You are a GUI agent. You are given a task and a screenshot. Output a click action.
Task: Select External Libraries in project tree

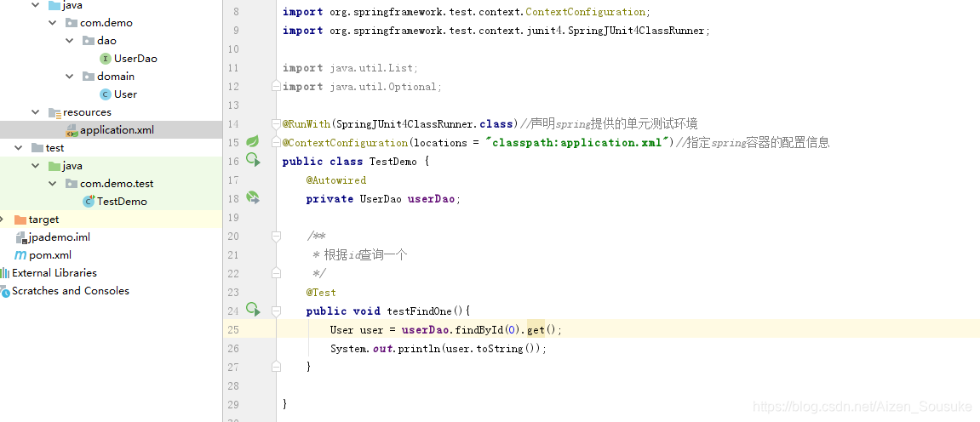click(54, 273)
